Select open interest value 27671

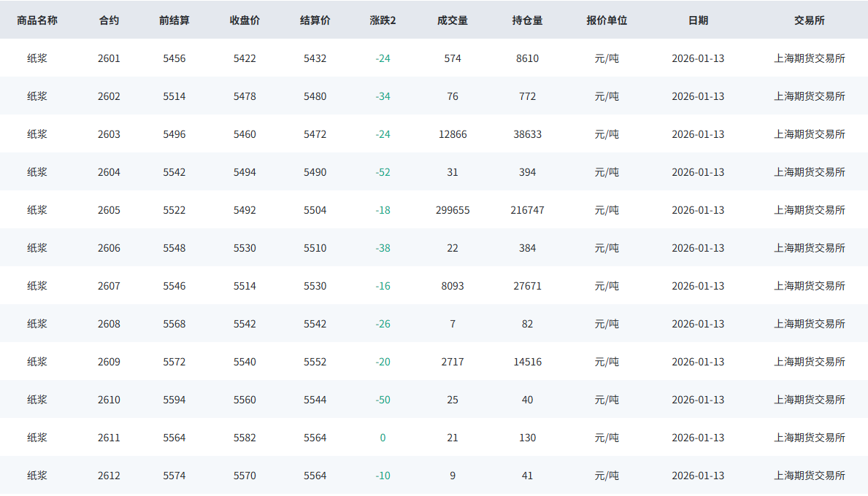(527, 286)
